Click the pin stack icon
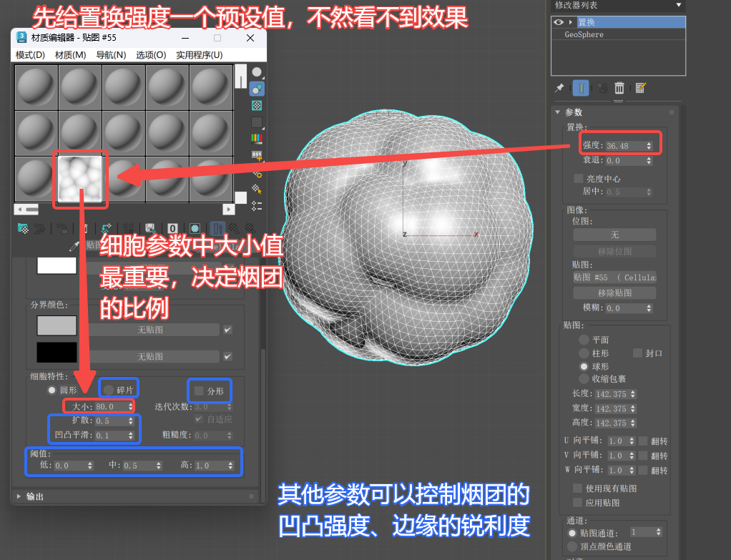Viewport: 731px width, 560px height. (x=559, y=88)
